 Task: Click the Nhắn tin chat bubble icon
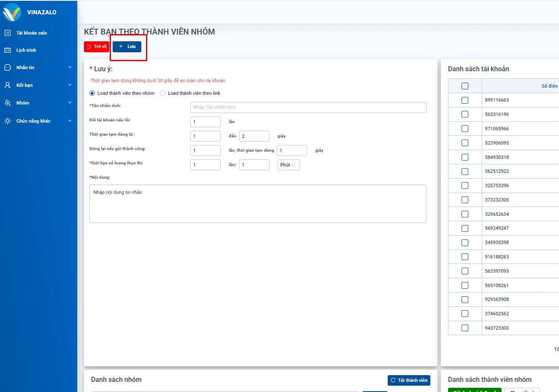(x=8, y=67)
